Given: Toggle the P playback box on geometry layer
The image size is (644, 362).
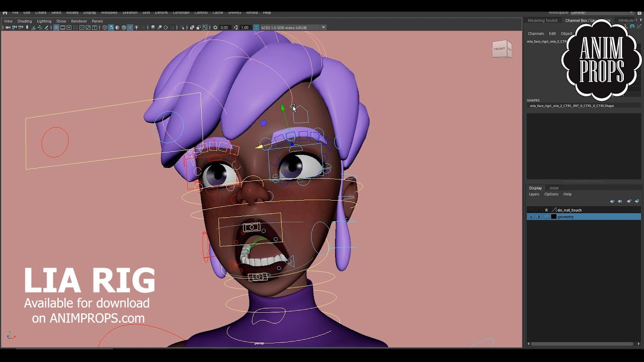Looking at the screenshot, I should pos(539,217).
